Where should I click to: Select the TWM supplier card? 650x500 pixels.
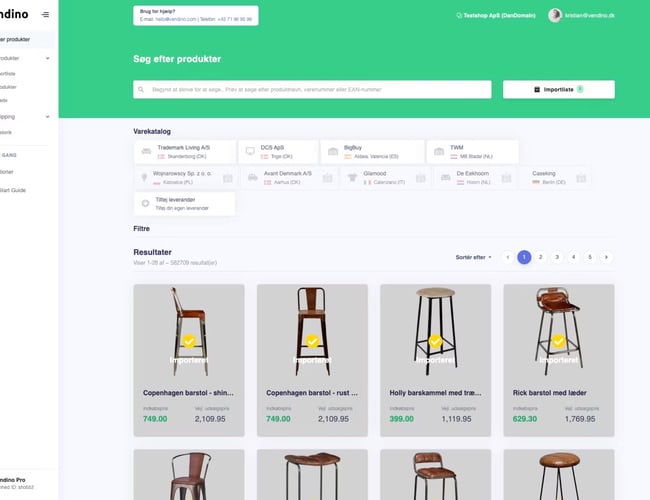[472, 152]
